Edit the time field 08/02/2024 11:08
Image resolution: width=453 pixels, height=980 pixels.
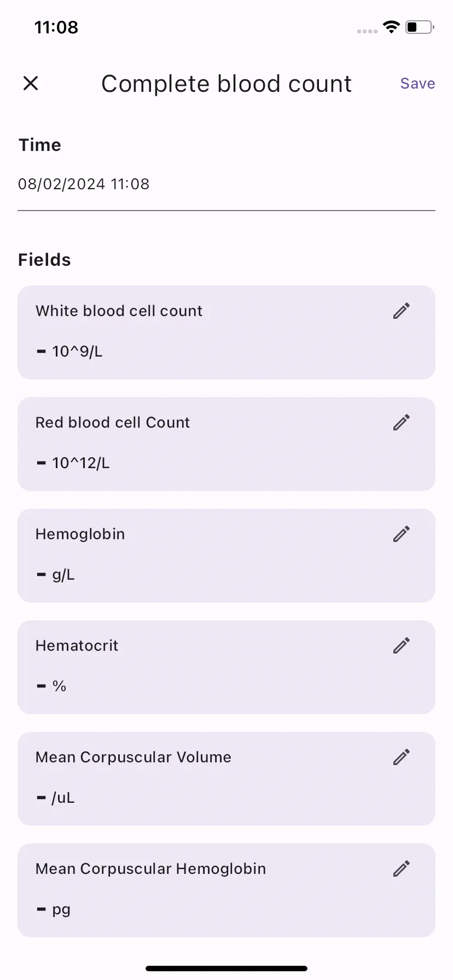coord(226,184)
